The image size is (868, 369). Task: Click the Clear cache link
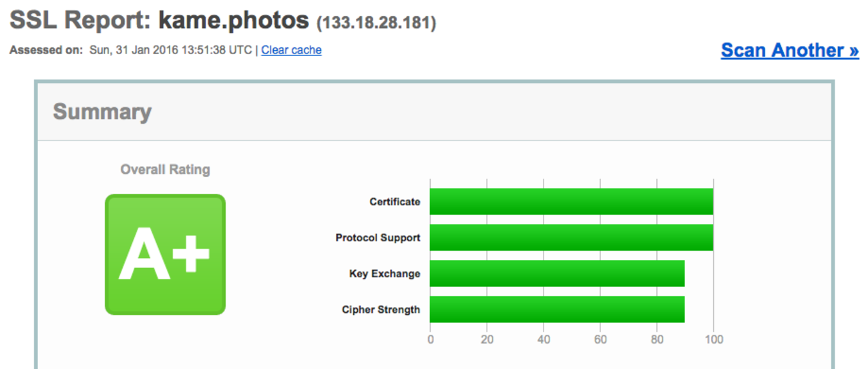click(291, 50)
